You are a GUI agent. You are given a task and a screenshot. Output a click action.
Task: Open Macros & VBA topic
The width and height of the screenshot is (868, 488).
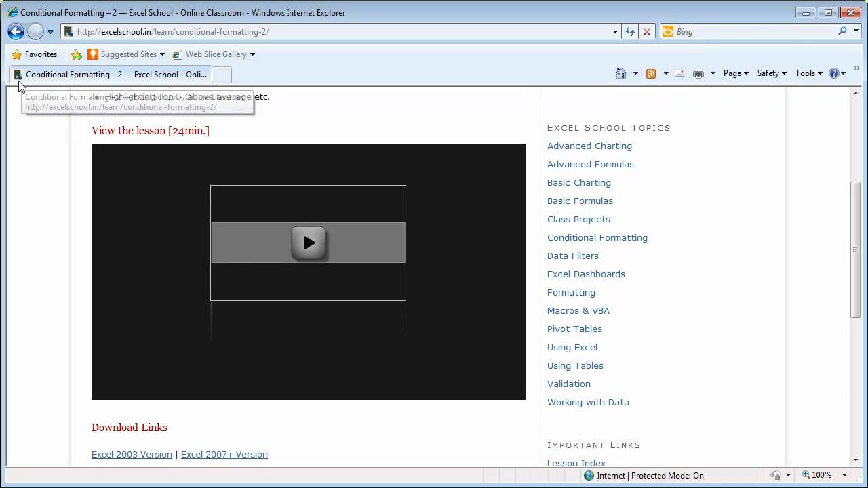tap(578, 310)
